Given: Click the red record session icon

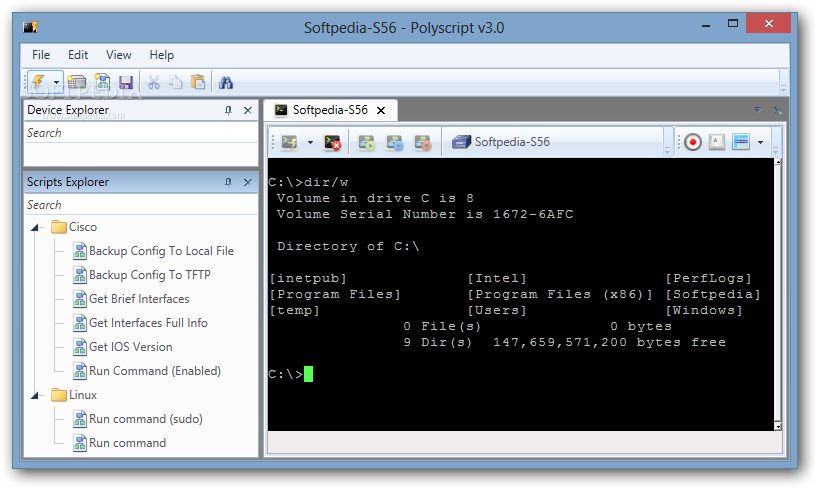Looking at the screenshot, I should pyautogui.click(x=693, y=142).
